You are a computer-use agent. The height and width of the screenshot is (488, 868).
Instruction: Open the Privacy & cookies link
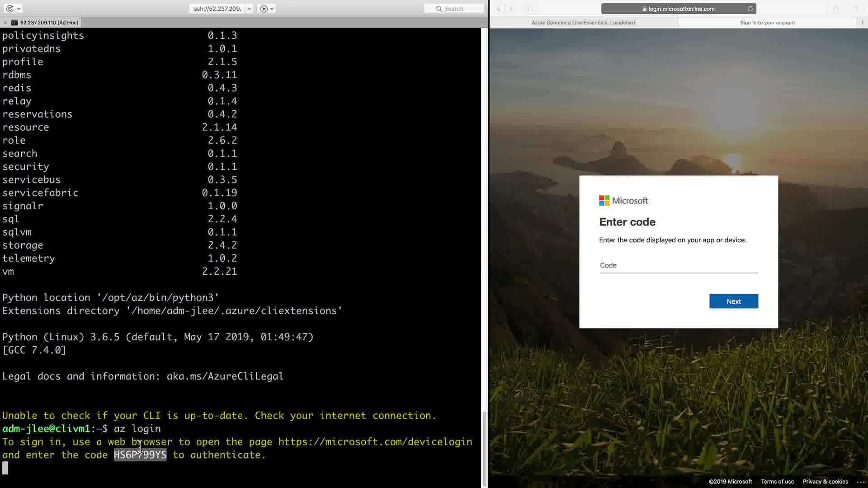pyautogui.click(x=825, y=482)
